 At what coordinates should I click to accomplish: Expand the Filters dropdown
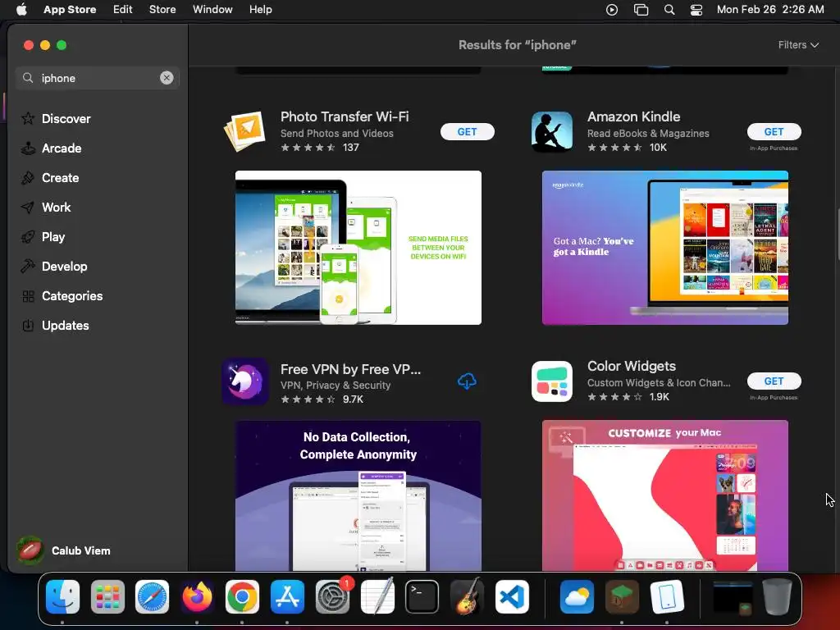798,45
